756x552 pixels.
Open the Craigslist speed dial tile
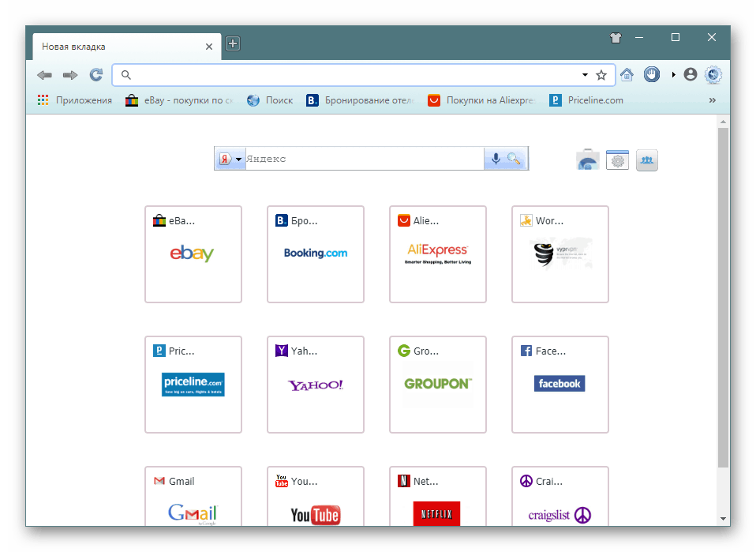pyautogui.click(x=560, y=497)
